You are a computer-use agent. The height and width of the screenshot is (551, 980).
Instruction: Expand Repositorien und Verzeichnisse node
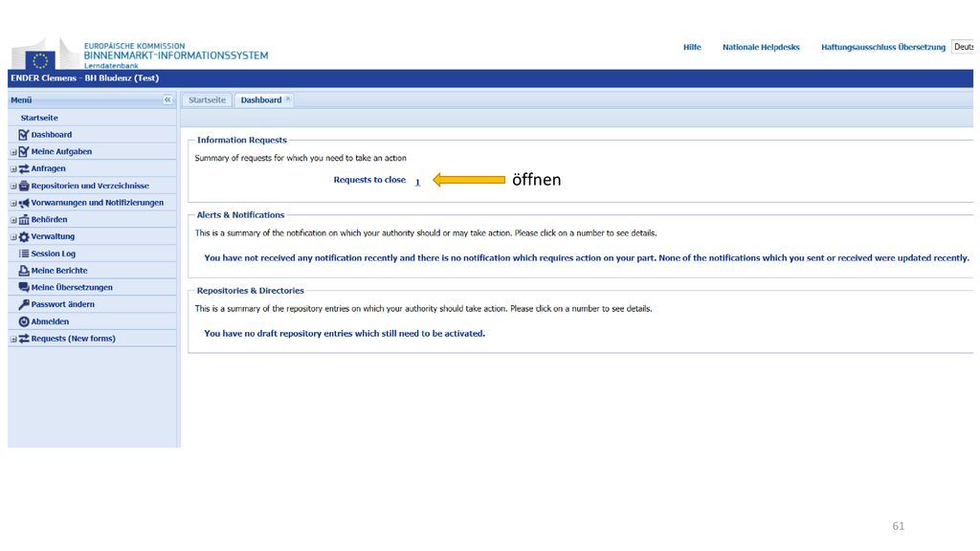tap(13, 186)
